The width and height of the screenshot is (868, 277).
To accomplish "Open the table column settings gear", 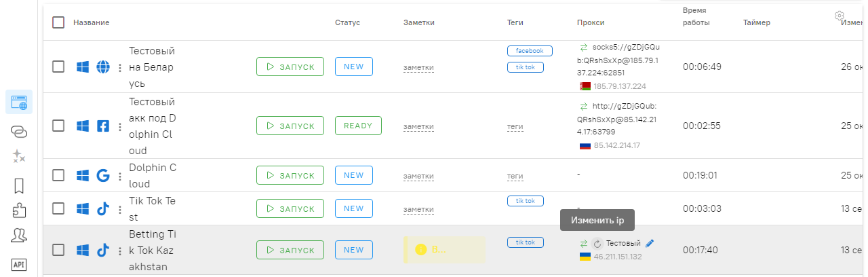I will tap(840, 16).
